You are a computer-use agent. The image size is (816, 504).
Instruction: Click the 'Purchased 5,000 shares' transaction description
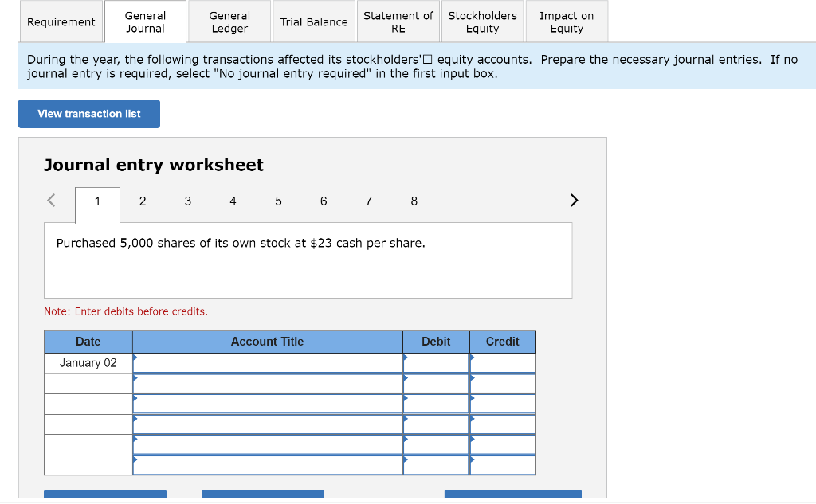tap(241, 244)
